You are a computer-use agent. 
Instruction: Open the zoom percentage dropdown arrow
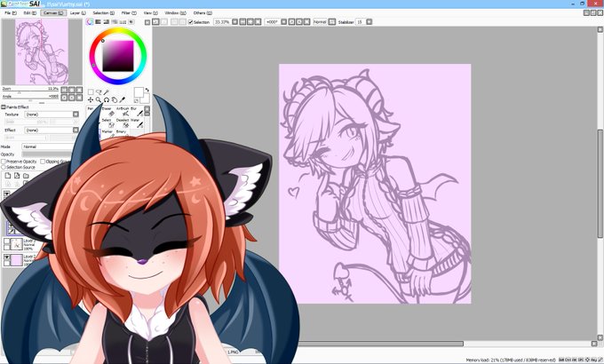(234, 22)
